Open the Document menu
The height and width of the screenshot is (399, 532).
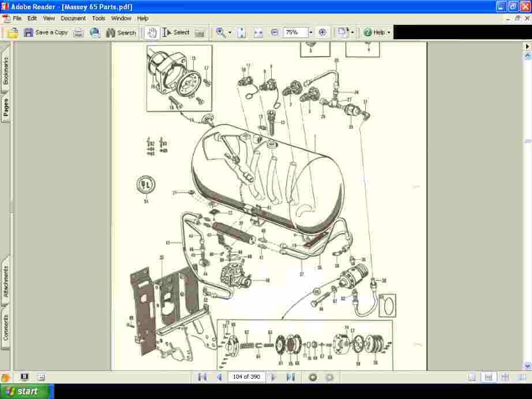pos(73,18)
